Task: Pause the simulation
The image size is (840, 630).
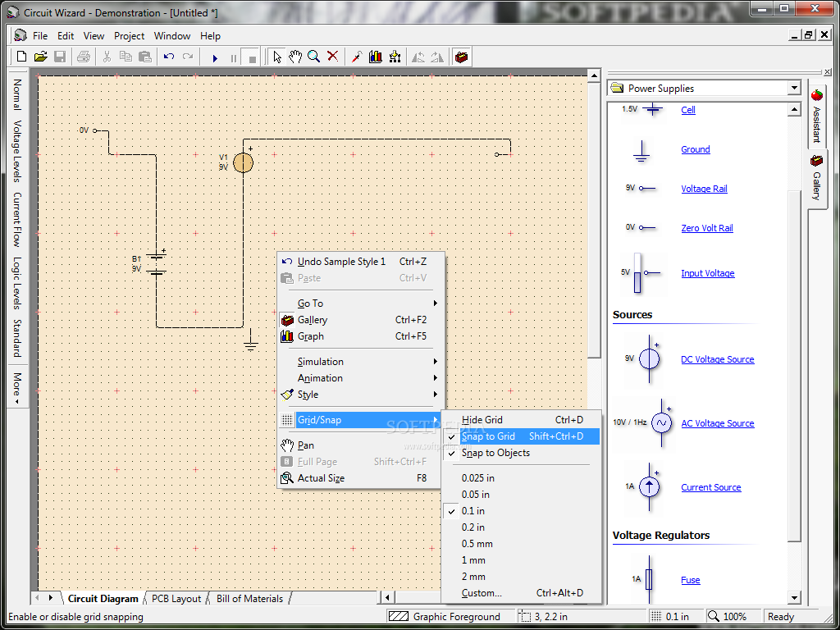Action: (x=233, y=58)
